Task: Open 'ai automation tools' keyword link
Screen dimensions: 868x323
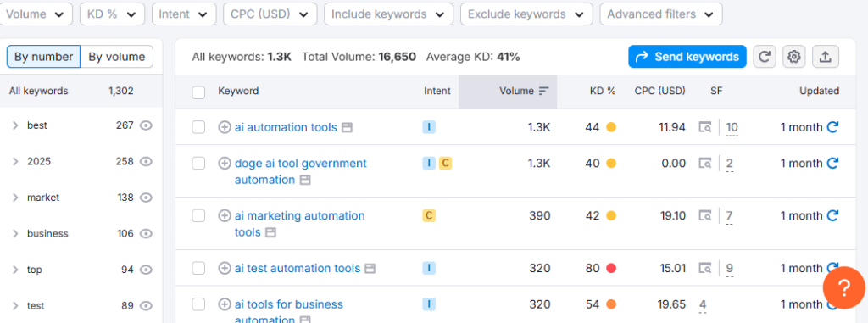Action: [286, 127]
